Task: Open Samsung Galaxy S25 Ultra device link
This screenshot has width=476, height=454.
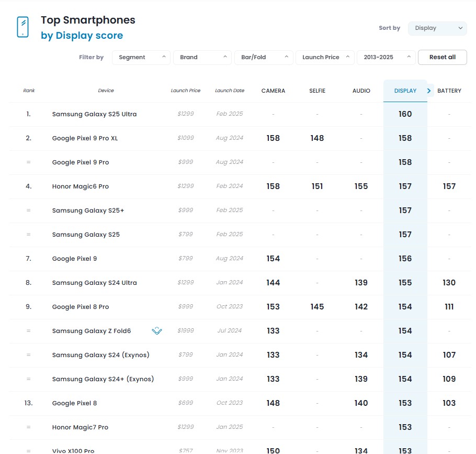Action: point(94,114)
